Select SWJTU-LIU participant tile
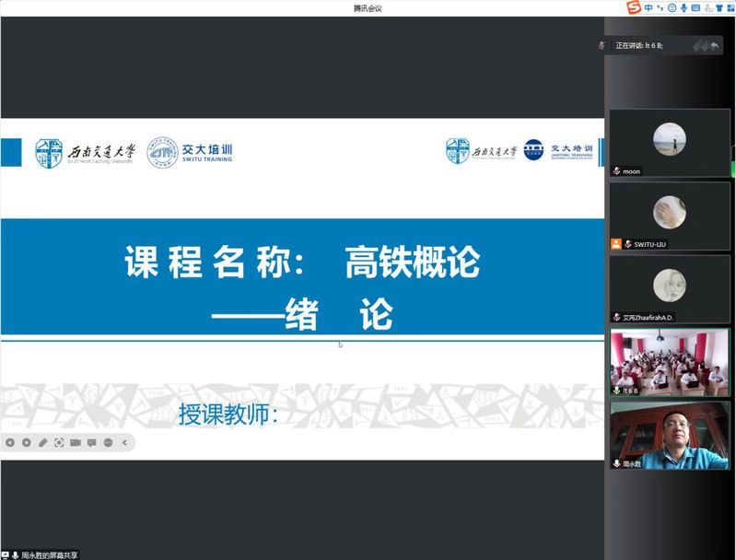 click(669, 216)
